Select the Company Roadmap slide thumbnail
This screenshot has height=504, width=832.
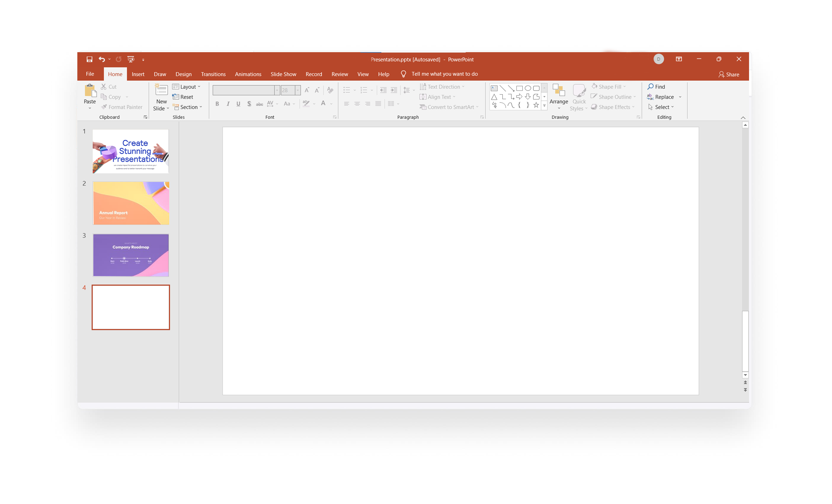point(131,255)
